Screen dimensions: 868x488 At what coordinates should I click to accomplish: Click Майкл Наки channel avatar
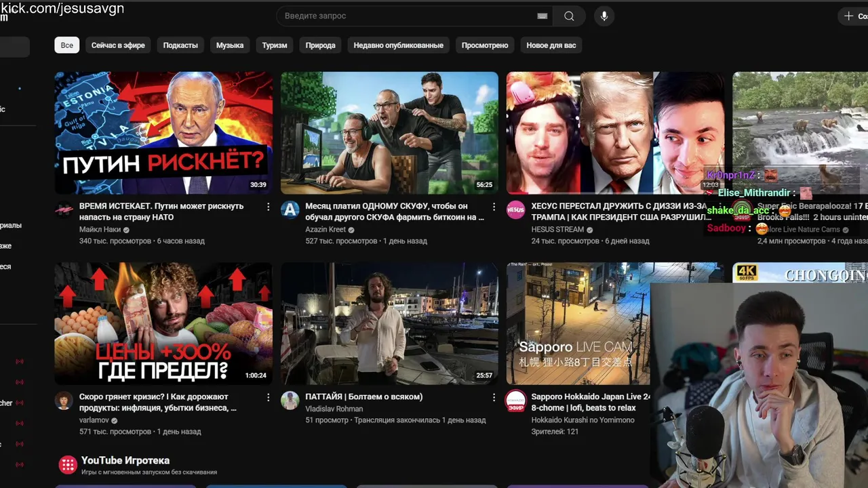coord(64,209)
